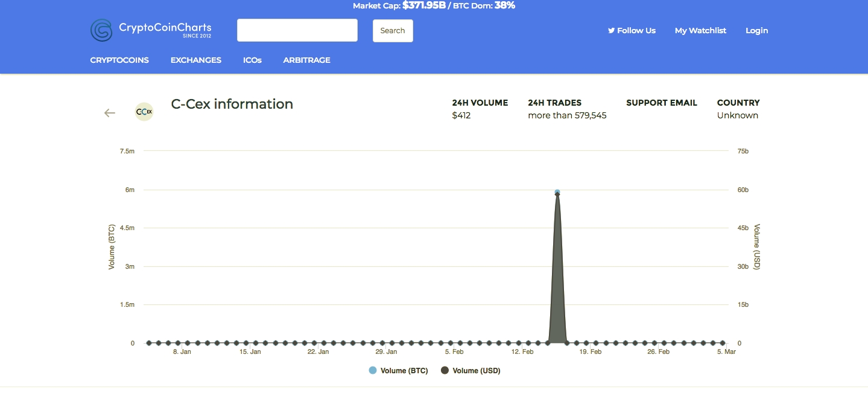Click the 60b right axis label
Image resolution: width=868 pixels, height=398 pixels.
(743, 190)
